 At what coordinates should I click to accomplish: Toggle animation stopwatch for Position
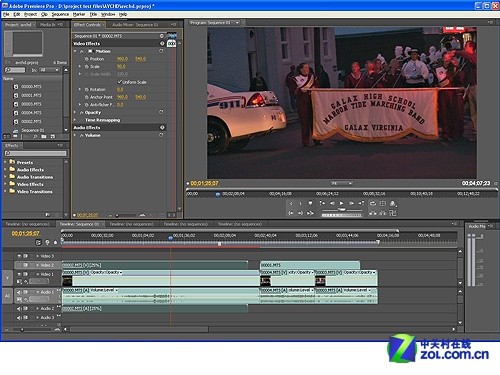87,59
